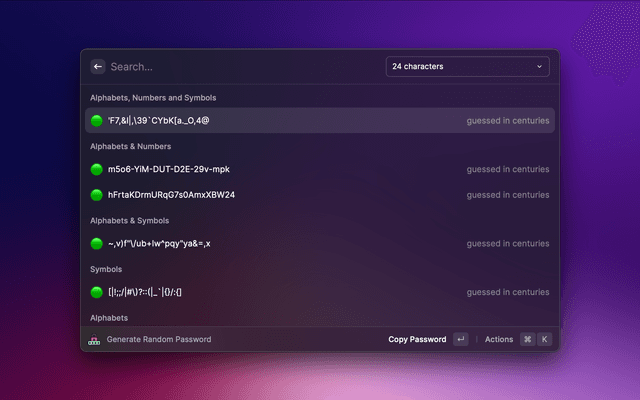The height and width of the screenshot is (400, 640).
Task: Click green strength icon beside 'F7,&i| password
Action: coord(97,121)
